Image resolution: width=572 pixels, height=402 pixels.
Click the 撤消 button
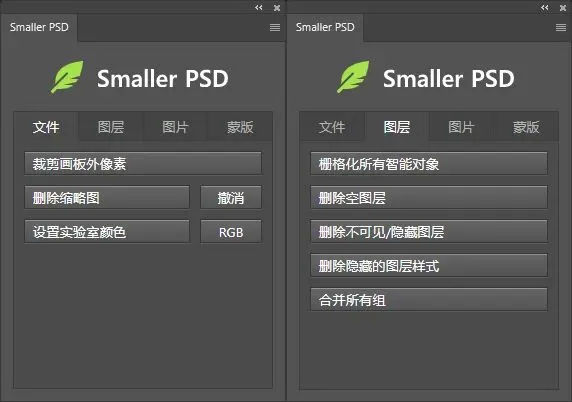(x=231, y=197)
